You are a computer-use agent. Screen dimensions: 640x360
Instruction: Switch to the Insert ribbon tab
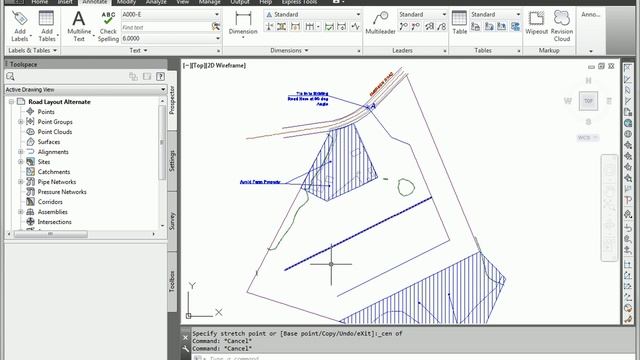[65, 2]
